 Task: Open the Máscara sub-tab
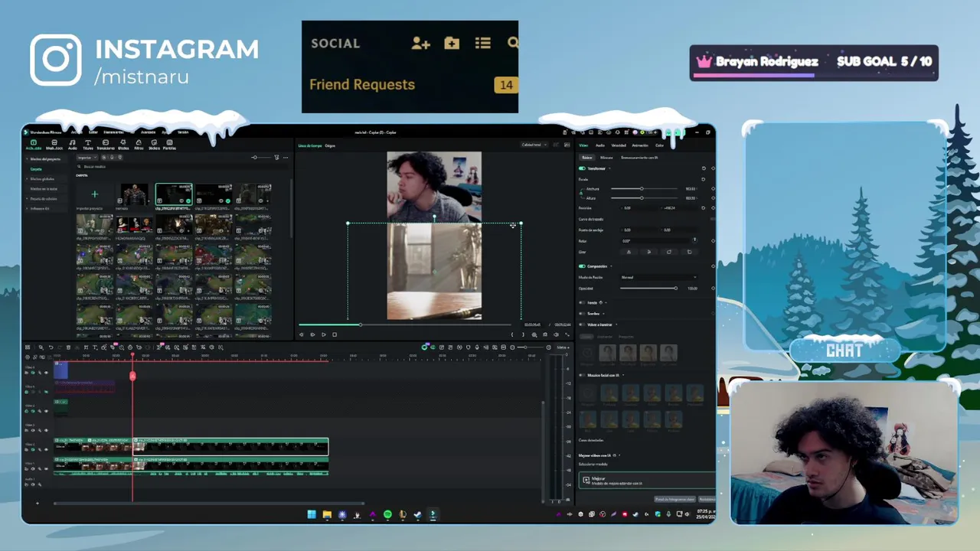pyautogui.click(x=606, y=158)
